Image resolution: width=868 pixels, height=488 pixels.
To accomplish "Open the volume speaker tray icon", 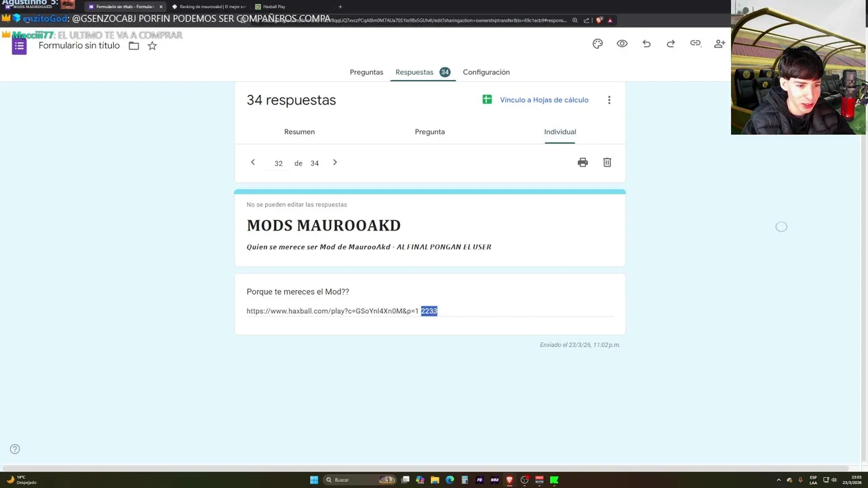I will tap(834, 480).
